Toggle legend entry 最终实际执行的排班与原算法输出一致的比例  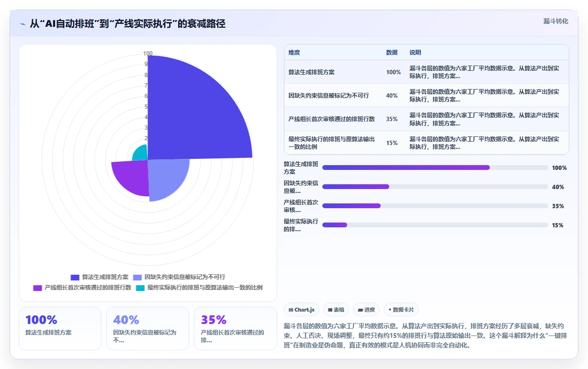[199, 288]
